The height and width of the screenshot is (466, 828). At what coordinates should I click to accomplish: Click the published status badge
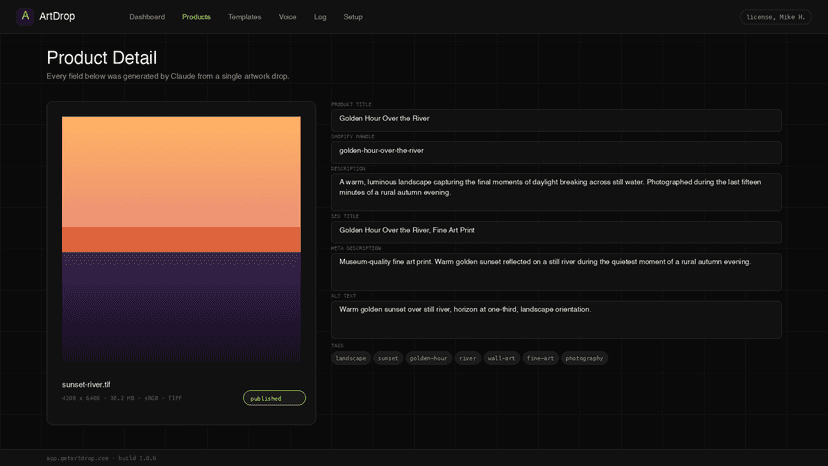(274, 398)
